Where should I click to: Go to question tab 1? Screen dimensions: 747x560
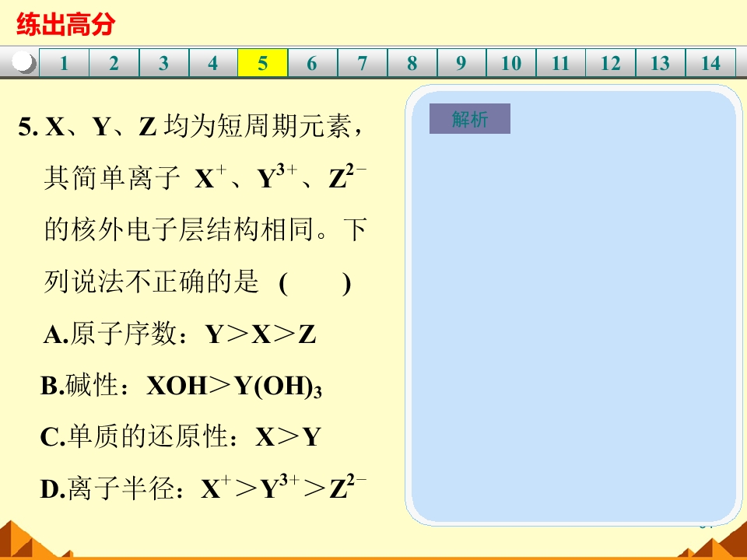click(64, 63)
